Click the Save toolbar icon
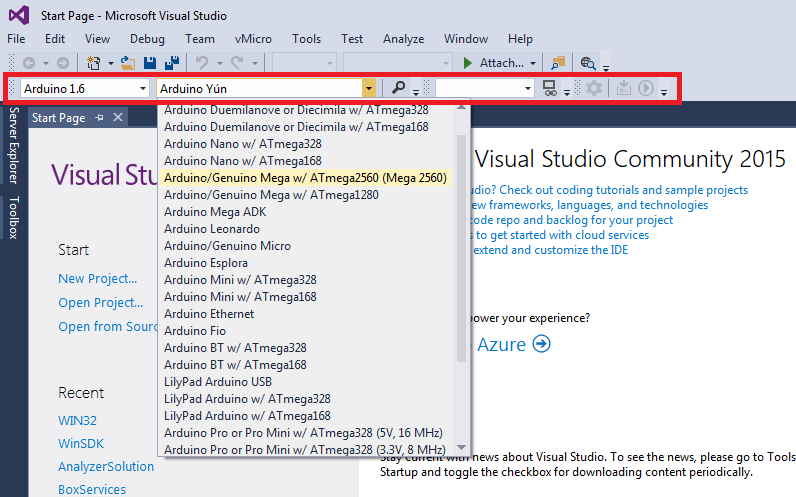Image resolution: width=796 pixels, height=497 pixels. click(150, 63)
